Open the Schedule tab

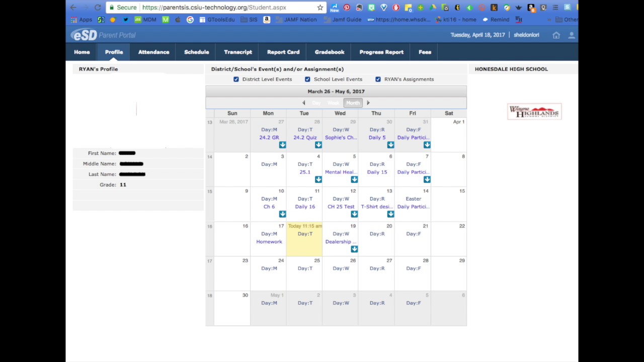tap(197, 52)
